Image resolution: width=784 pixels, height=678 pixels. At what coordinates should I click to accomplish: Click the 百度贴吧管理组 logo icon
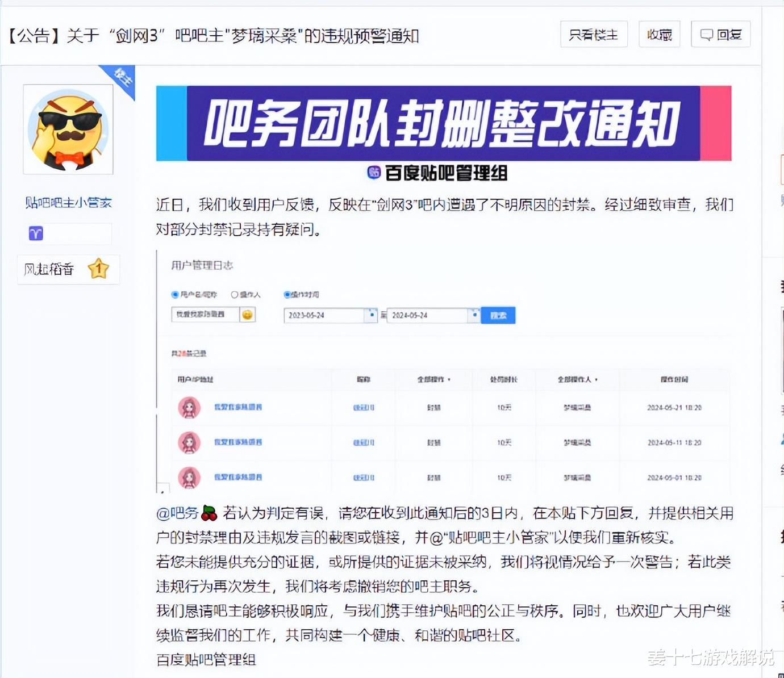[x=373, y=173]
